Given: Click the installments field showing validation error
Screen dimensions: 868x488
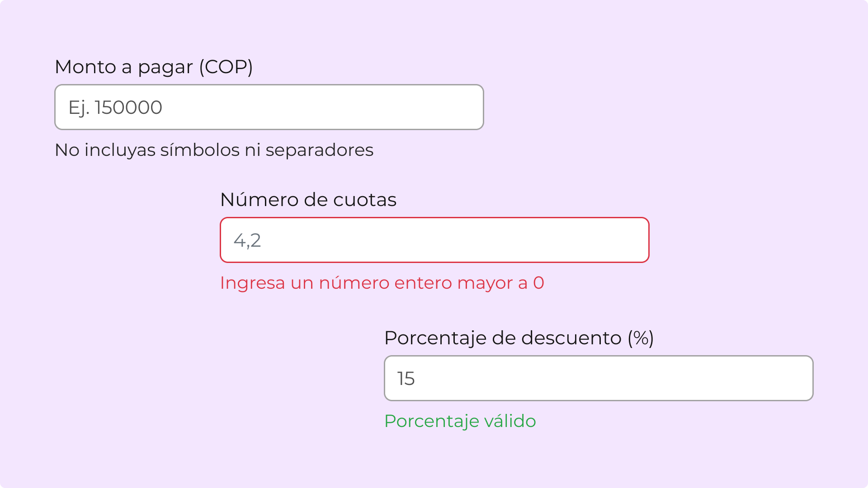Looking at the screenshot, I should click(434, 240).
